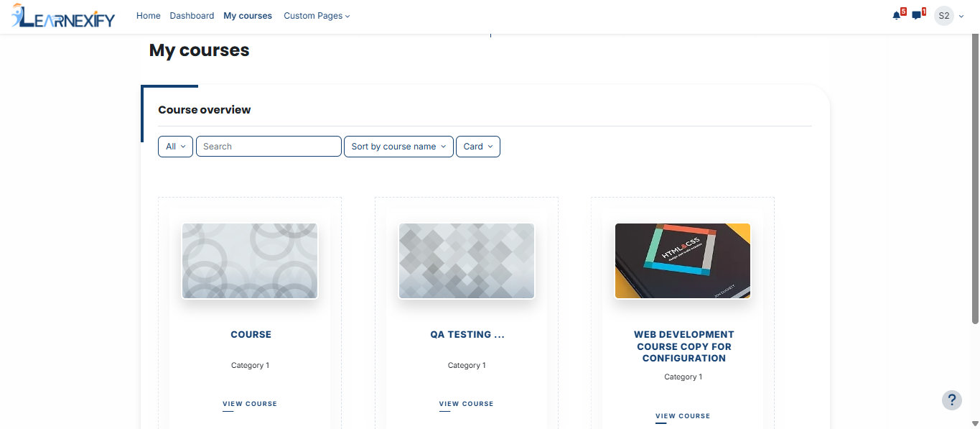Open the COURSE title link
Screen dimensions: 980x429
click(x=251, y=335)
